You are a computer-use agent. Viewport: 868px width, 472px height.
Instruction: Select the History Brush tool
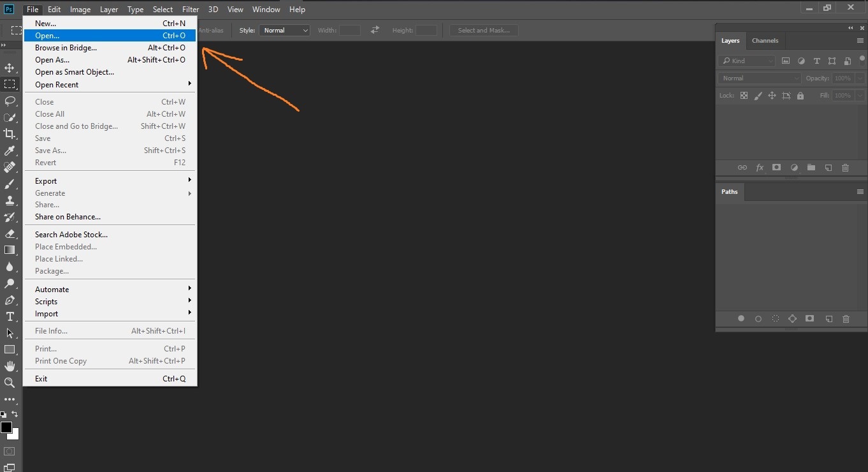click(x=10, y=217)
